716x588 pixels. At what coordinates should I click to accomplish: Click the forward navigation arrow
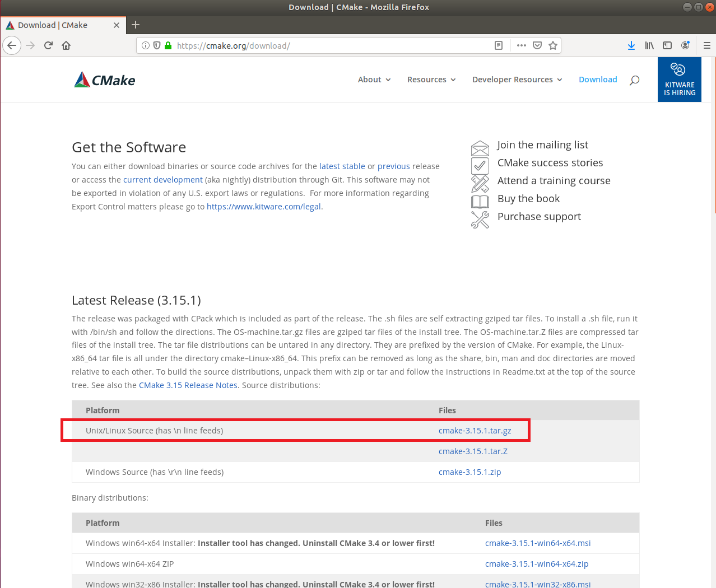[x=30, y=45]
